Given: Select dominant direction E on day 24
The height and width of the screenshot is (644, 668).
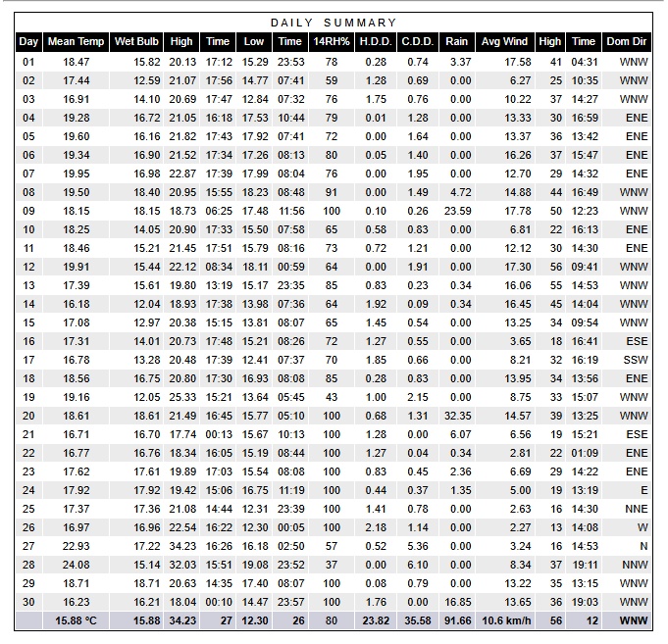Looking at the screenshot, I should coord(644,490).
